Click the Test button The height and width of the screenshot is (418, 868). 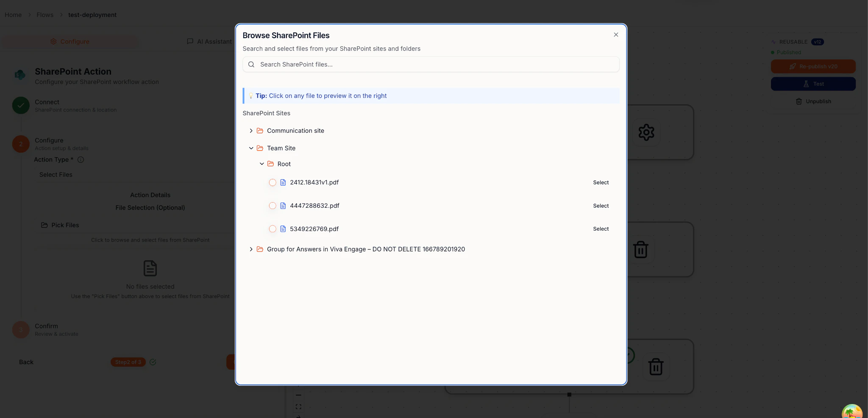point(813,84)
